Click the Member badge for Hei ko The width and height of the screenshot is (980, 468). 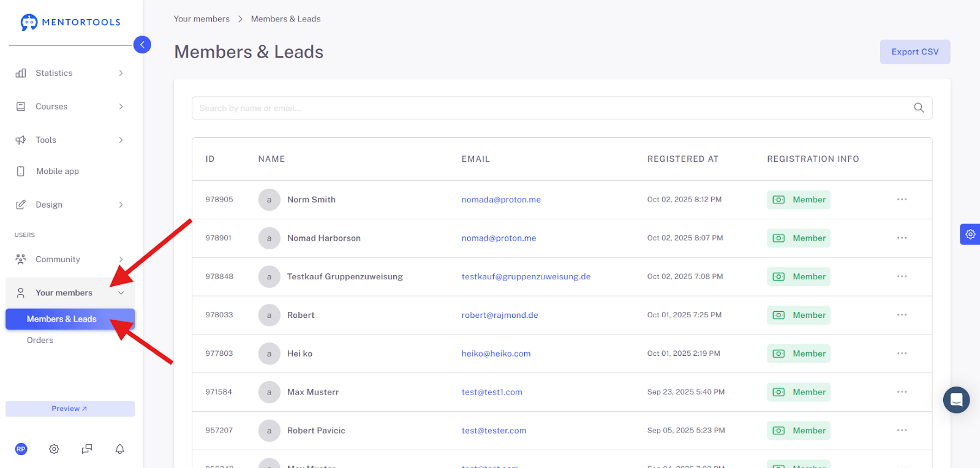(799, 353)
